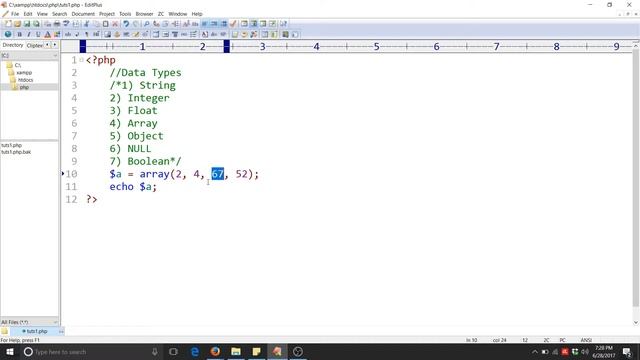
Task: Click the Save file toolbar icon
Action: point(27,24)
